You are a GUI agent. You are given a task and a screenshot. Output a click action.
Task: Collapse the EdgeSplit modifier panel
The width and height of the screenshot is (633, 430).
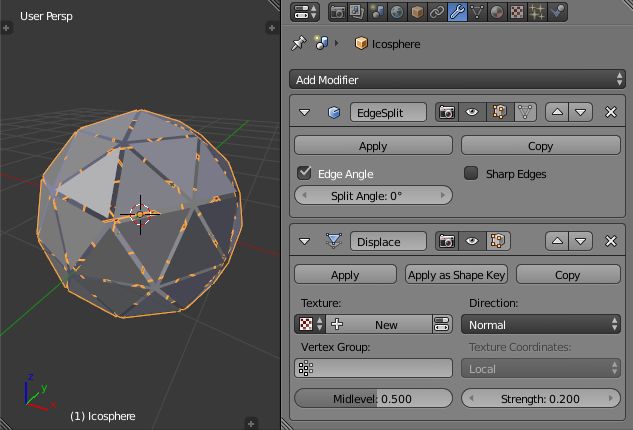pyautogui.click(x=304, y=112)
